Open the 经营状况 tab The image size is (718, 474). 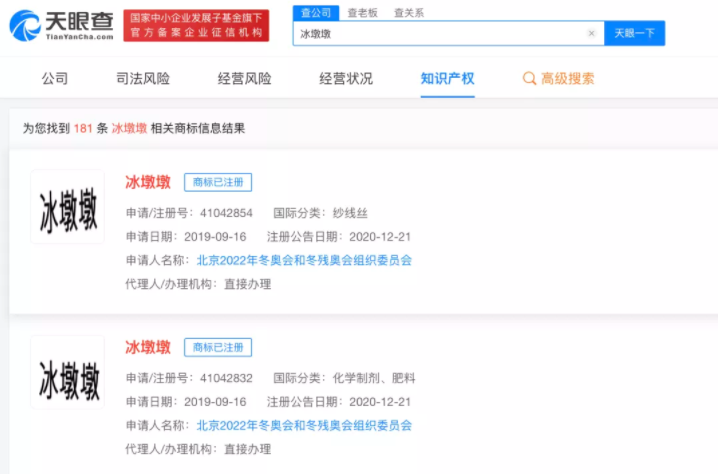346,78
